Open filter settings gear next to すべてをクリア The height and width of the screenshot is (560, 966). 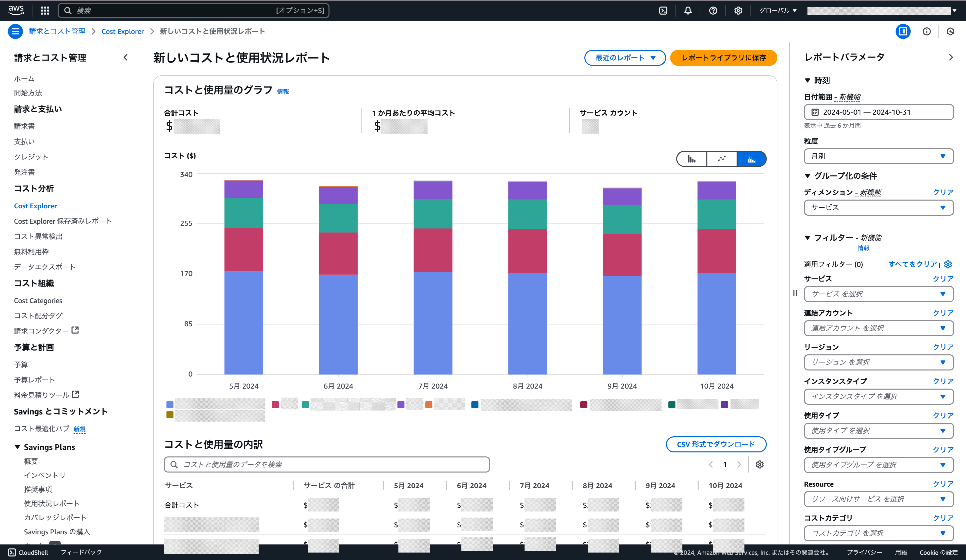click(x=948, y=264)
